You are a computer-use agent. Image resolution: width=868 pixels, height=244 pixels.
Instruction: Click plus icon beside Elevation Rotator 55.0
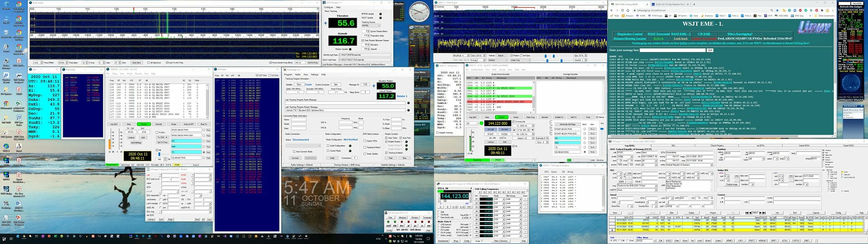[x=374, y=86]
